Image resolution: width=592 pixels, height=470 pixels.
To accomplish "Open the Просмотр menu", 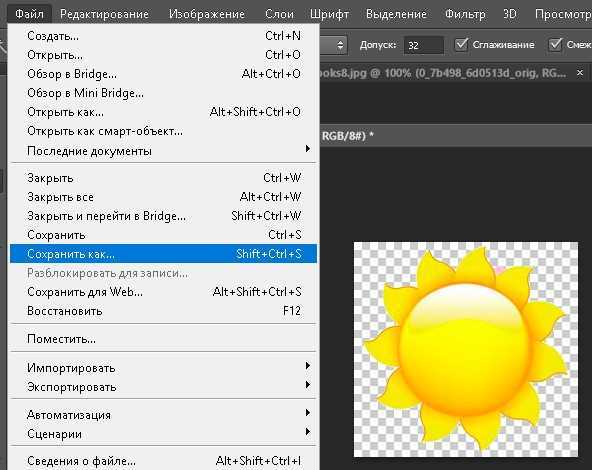I will 563,14.
